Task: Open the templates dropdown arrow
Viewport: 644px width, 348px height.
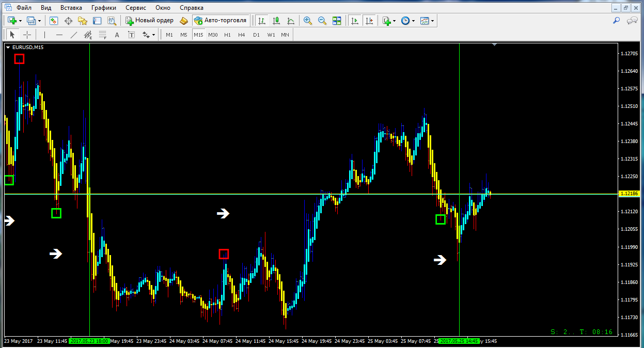Action: 432,21
